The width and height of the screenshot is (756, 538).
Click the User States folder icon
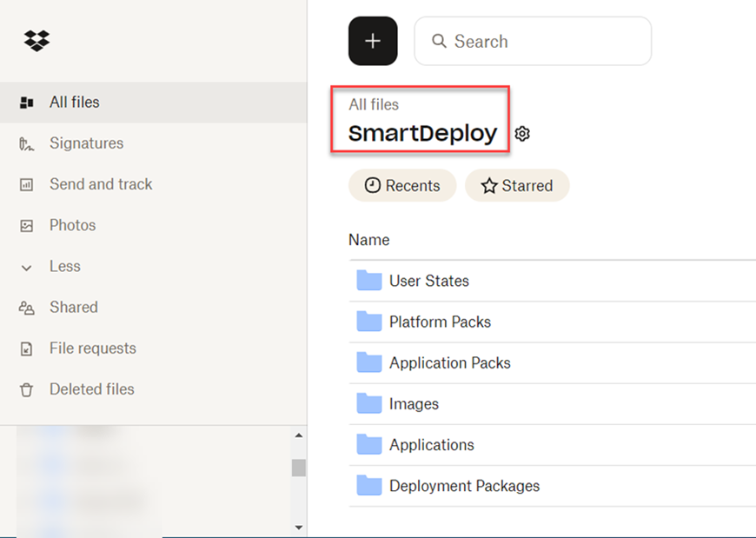coord(369,281)
